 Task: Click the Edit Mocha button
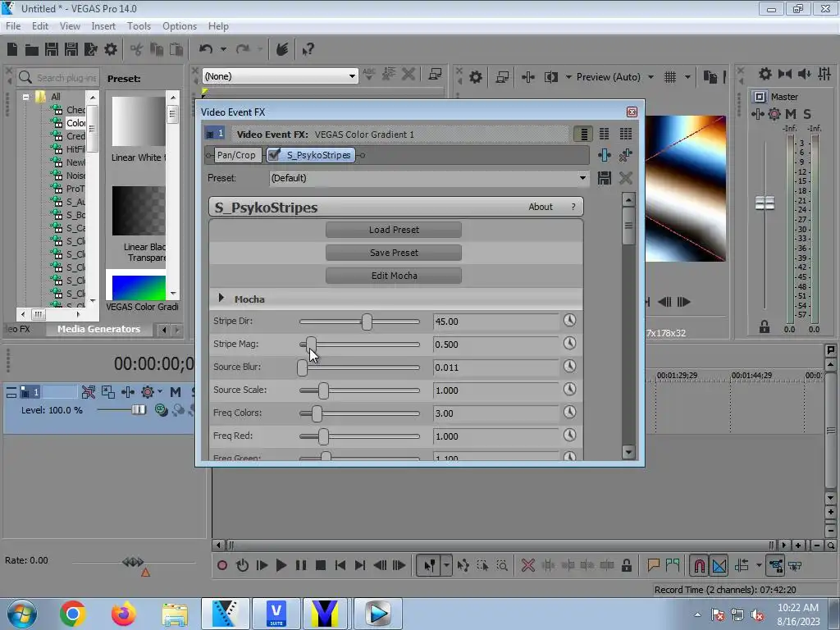(394, 276)
